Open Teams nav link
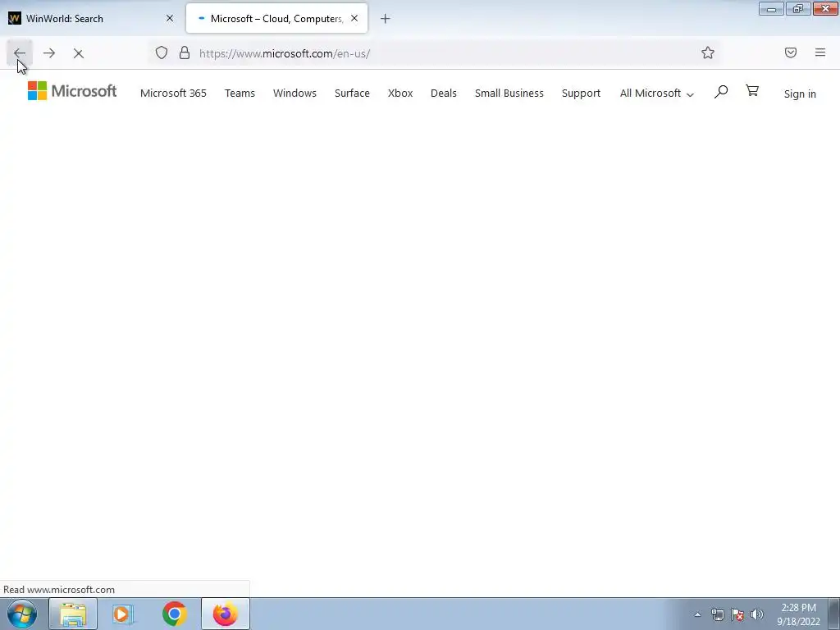The image size is (840, 630). [x=240, y=94]
